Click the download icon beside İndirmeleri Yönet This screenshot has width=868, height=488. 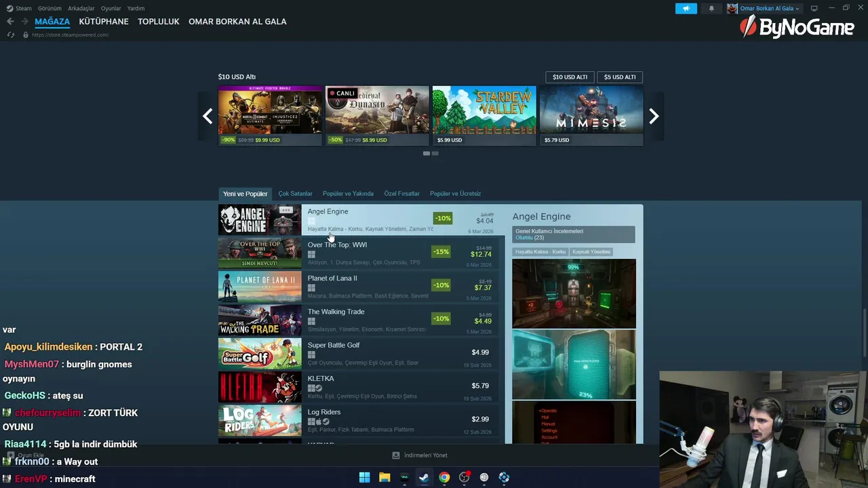(396, 455)
